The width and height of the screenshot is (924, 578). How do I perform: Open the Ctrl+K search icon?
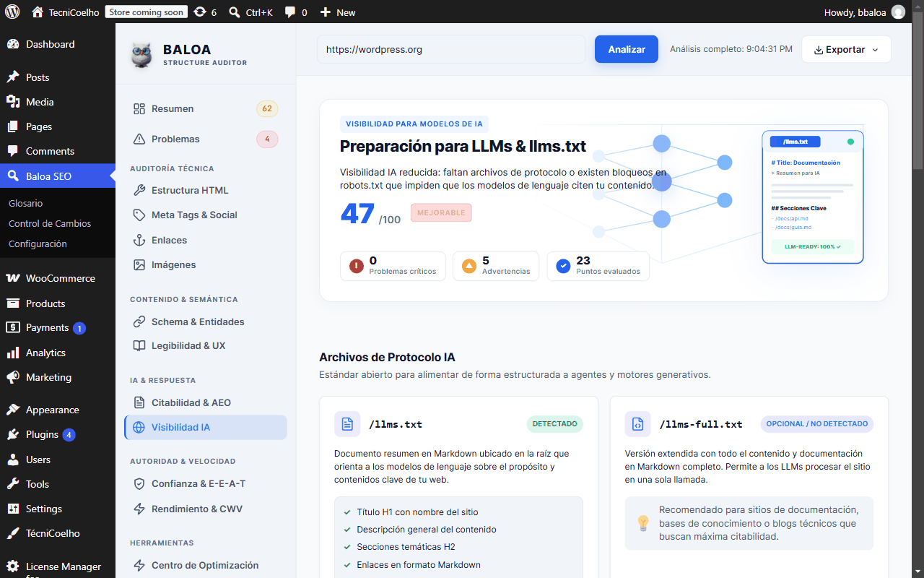point(235,12)
